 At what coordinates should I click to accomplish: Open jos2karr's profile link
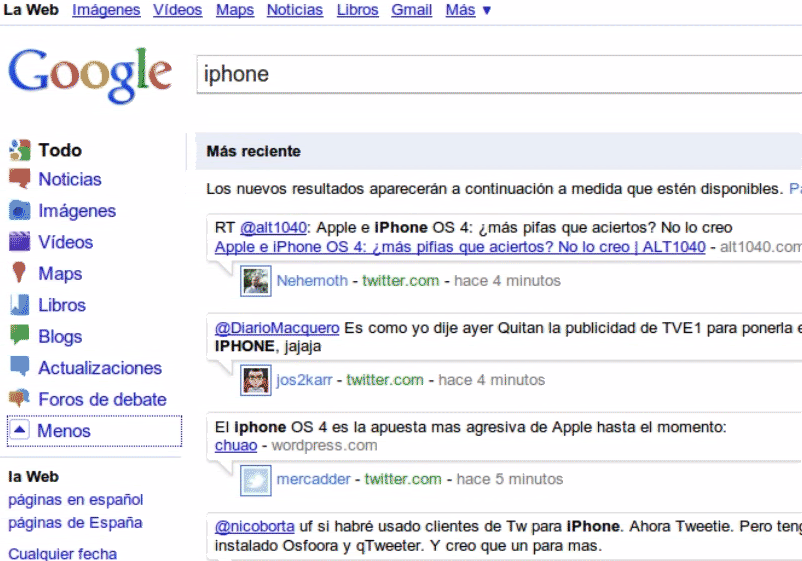tap(304, 380)
